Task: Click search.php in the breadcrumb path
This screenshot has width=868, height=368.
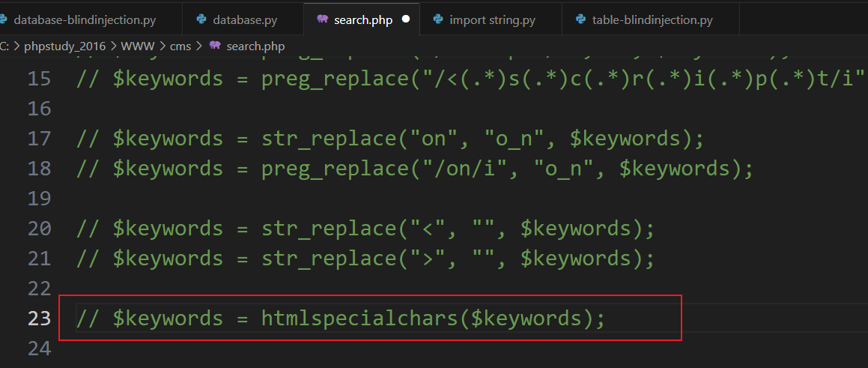Action: [255, 46]
